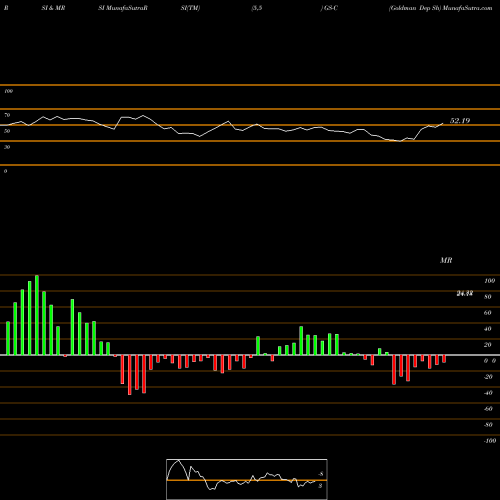Select the MR panel title
The width and height of the screenshot is (500, 500).
click(x=446, y=260)
